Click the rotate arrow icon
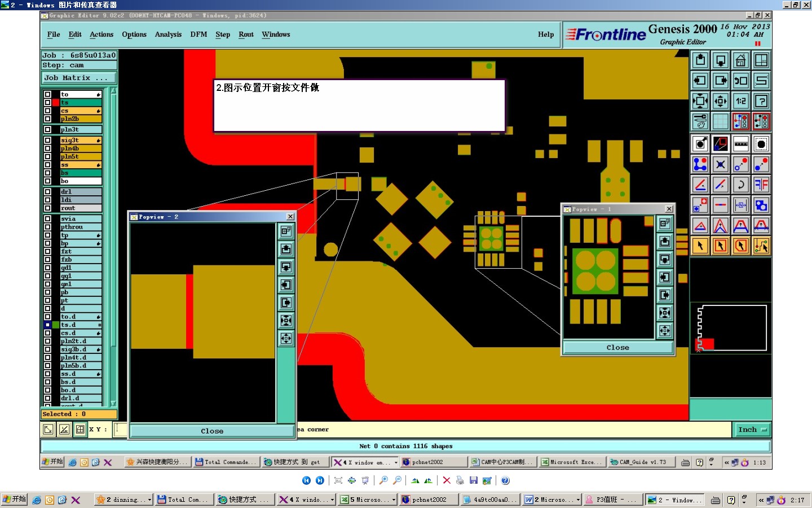Image resolution: width=812 pixels, height=508 pixels. [740, 185]
